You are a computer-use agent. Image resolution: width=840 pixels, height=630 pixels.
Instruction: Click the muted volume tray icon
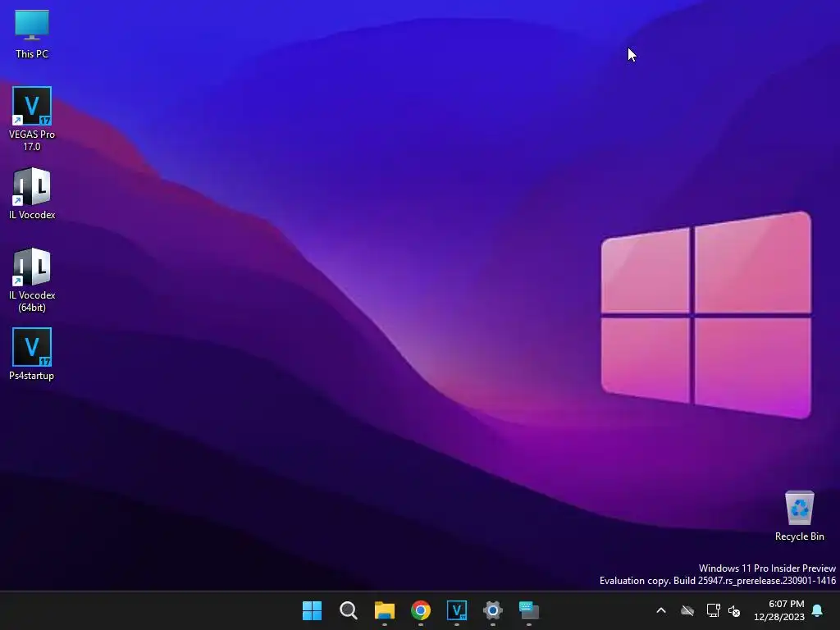[x=734, y=610]
